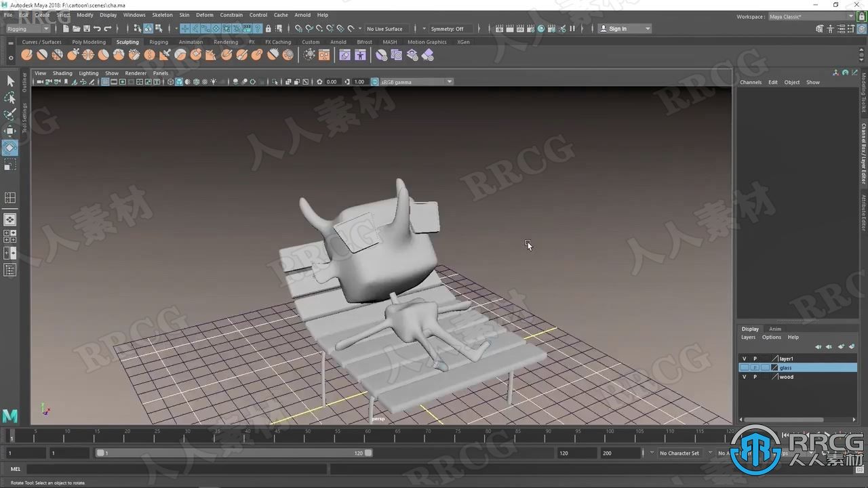868x488 pixels.
Task: Click the Render current frame clapboard icon
Action: tap(510, 28)
